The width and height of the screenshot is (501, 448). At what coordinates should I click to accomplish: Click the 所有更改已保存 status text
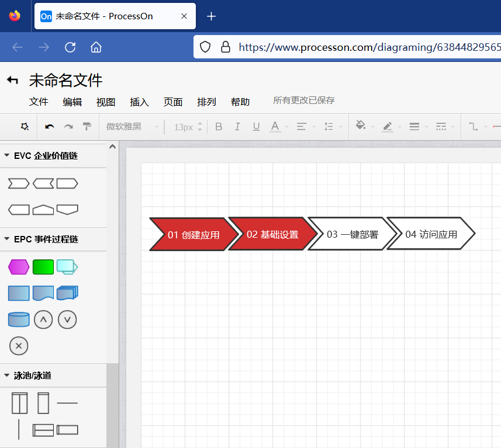[303, 100]
